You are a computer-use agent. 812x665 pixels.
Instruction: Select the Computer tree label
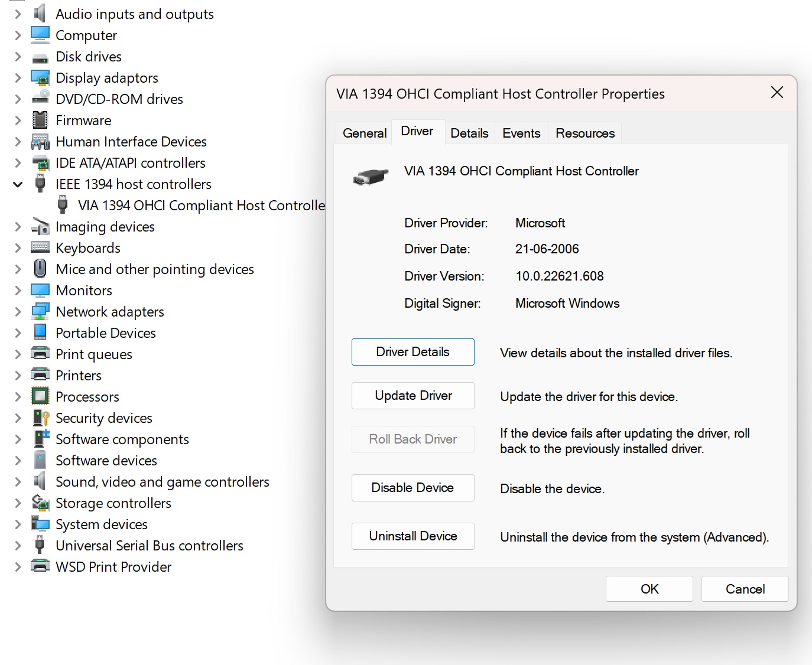pyautogui.click(x=86, y=35)
